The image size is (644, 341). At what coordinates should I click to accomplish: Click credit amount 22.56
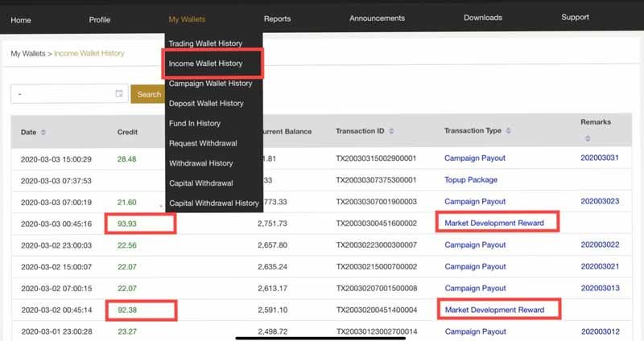point(127,245)
